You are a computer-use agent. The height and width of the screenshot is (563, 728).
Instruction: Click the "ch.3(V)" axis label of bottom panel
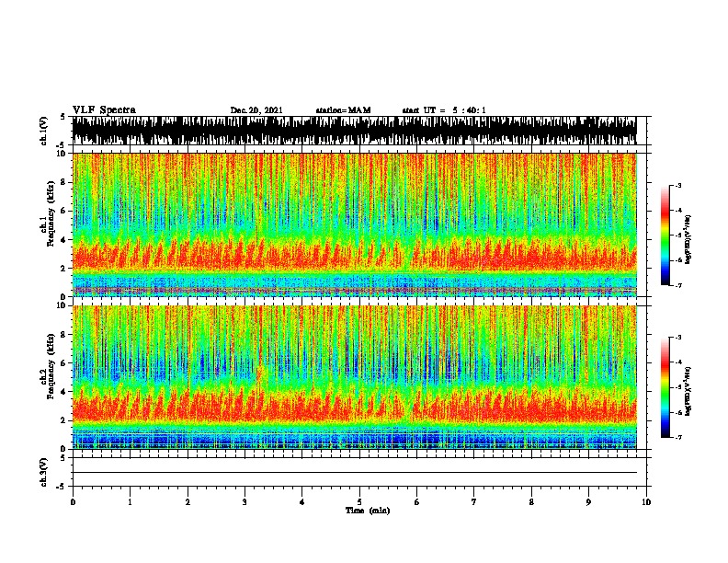(44, 472)
